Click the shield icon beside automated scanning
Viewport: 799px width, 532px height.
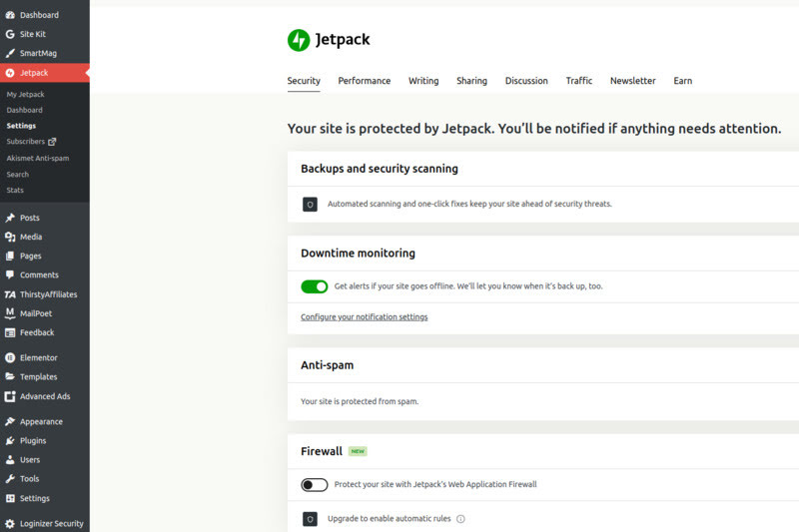pyautogui.click(x=310, y=205)
